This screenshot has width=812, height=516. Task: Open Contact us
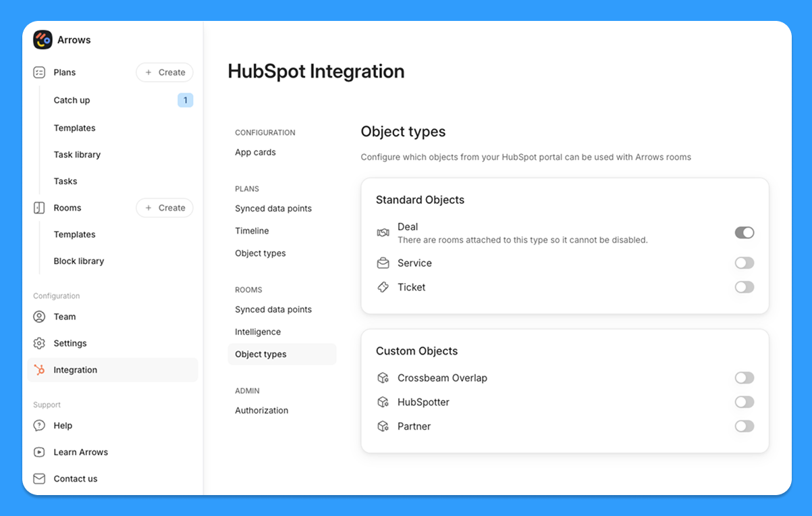(x=76, y=479)
